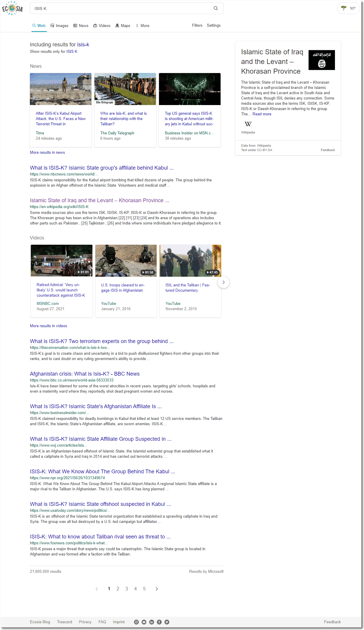Click Feedback in the info panel
Screen dimensions: 364x630
point(328,150)
